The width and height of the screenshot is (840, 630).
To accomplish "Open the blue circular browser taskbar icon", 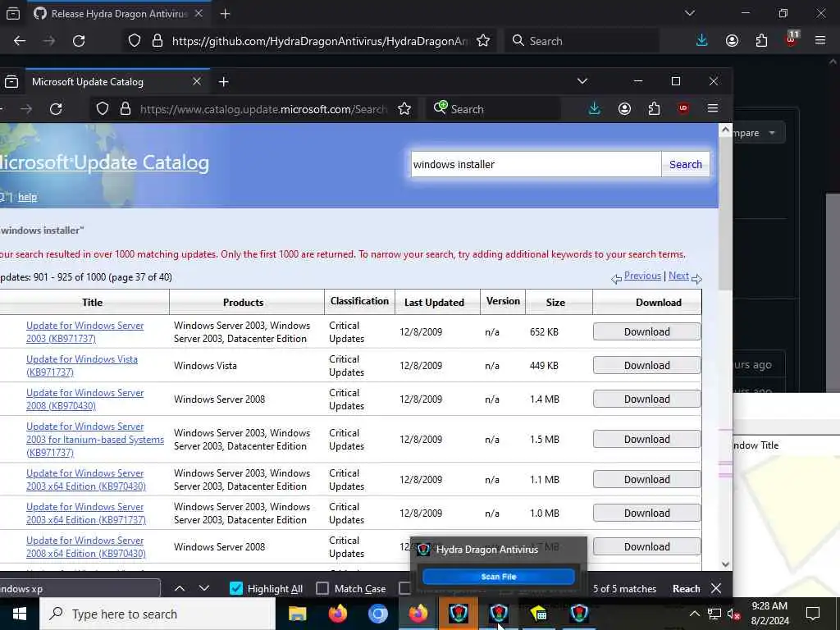I will point(377,614).
